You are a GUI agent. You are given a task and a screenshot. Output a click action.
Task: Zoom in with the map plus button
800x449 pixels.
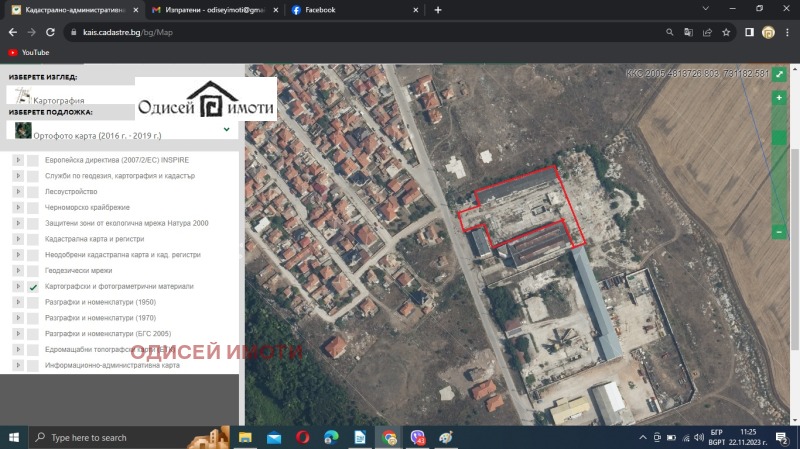click(779, 99)
